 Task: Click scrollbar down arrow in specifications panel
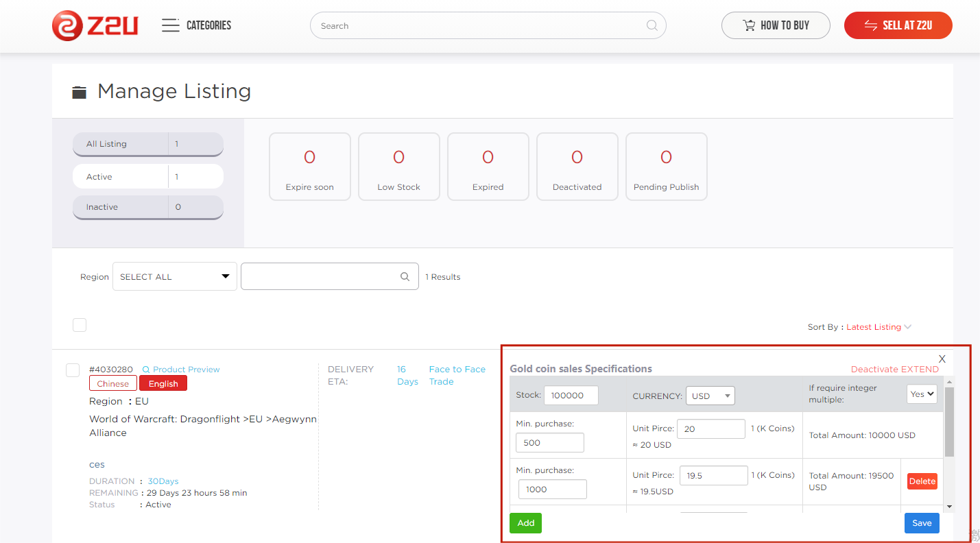tap(949, 507)
